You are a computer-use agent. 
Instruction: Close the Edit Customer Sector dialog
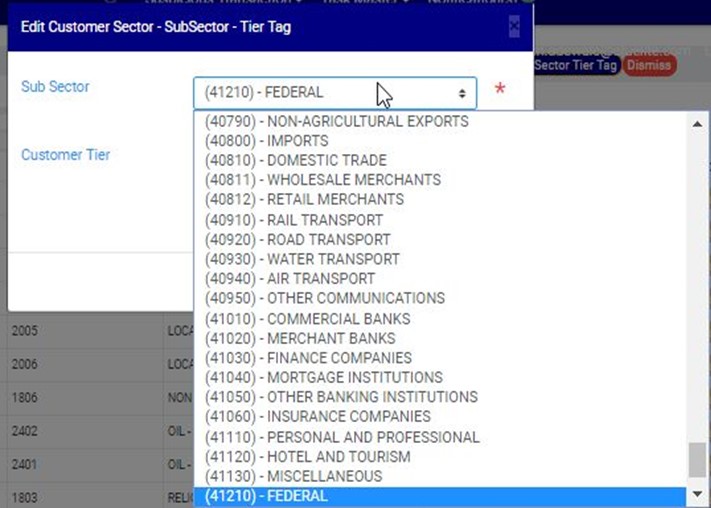514,27
